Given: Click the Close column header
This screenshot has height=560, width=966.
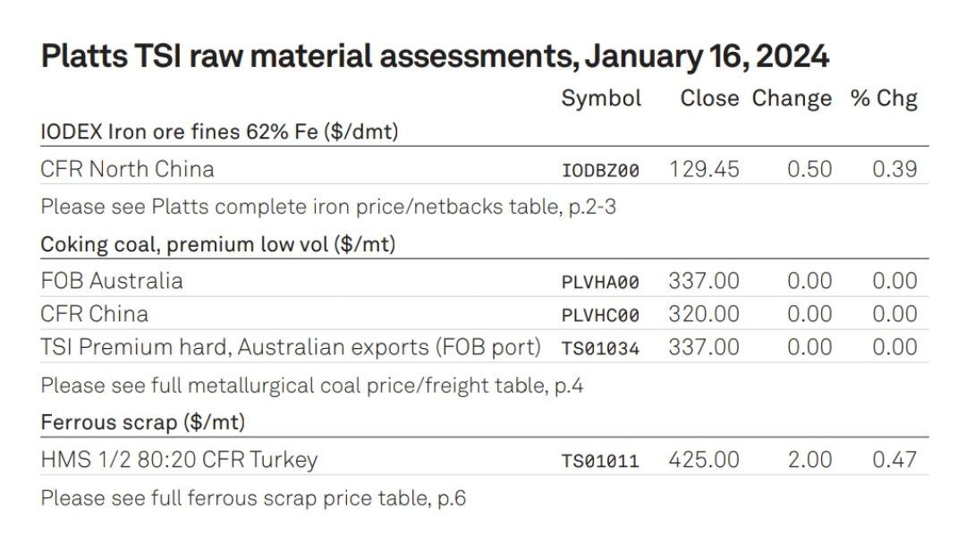Looking at the screenshot, I should click(x=709, y=98).
